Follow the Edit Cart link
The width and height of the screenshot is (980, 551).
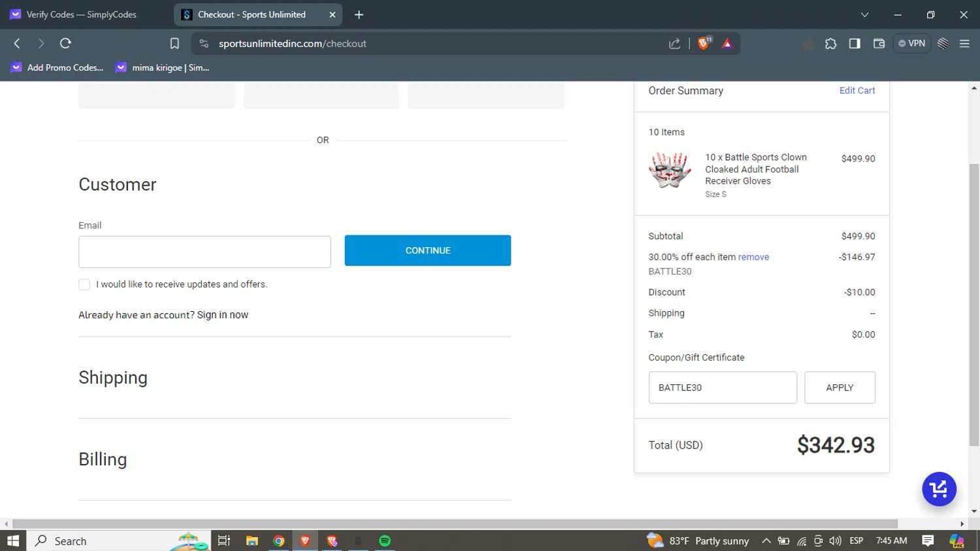pos(857,90)
